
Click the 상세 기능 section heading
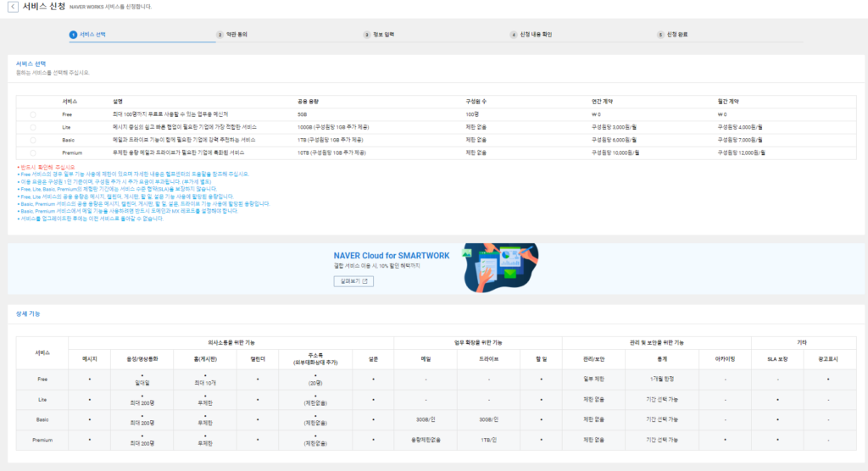point(28,313)
